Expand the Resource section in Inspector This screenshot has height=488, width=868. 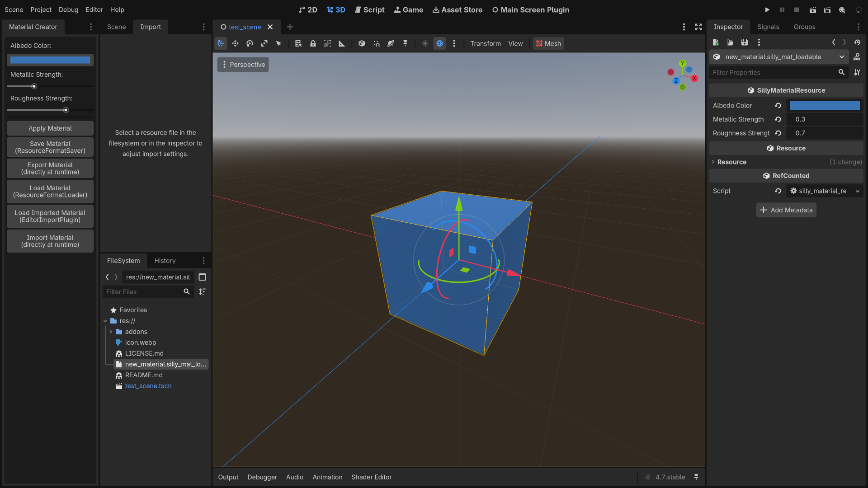[786, 162]
